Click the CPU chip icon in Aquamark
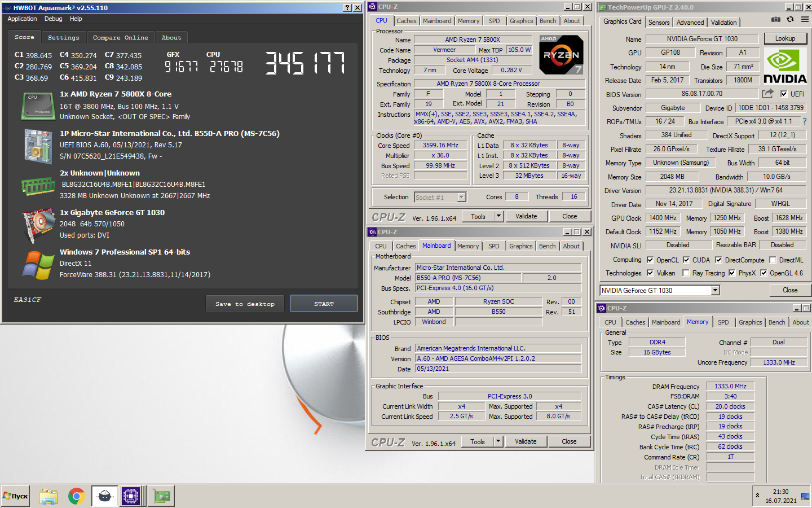 coord(38,106)
